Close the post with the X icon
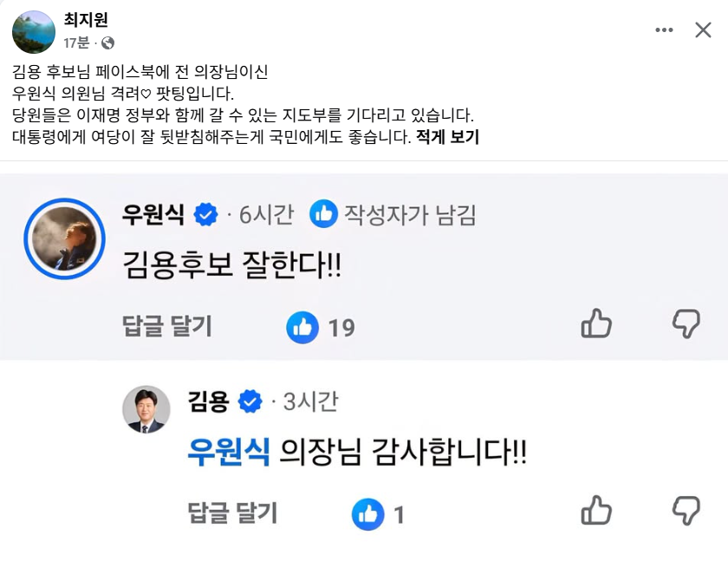The image size is (728, 561). (x=703, y=30)
